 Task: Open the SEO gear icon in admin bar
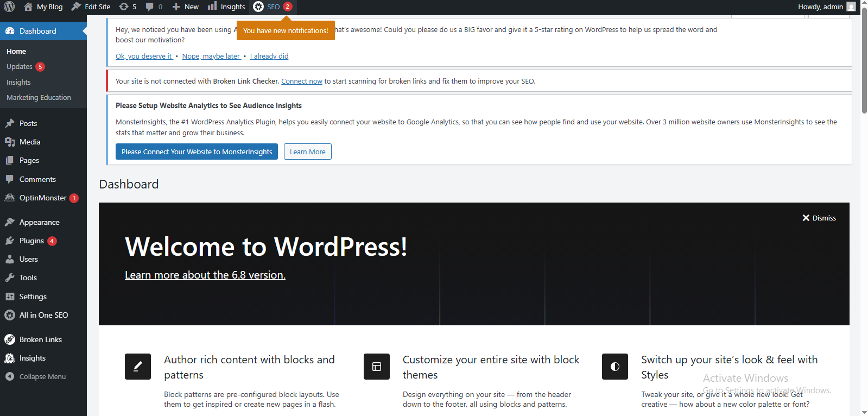(x=259, y=7)
